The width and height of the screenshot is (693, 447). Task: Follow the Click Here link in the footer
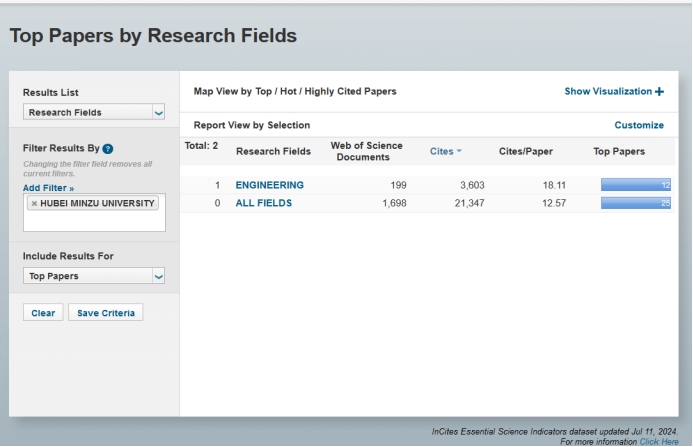(658, 441)
